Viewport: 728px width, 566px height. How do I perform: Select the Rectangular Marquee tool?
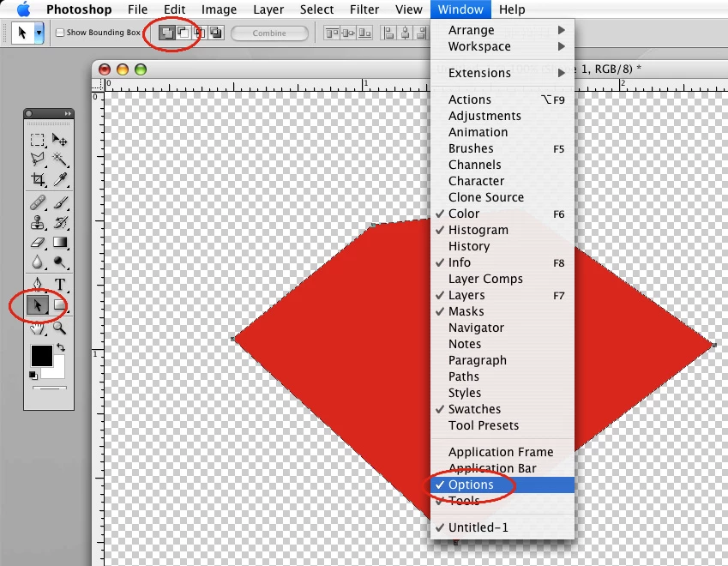pos(37,140)
